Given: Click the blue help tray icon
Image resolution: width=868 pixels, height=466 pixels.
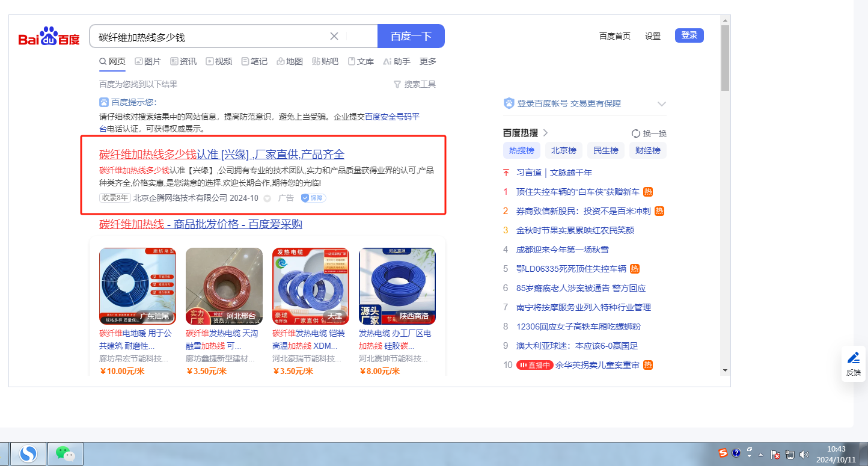Looking at the screenshot, I should pyautogui.click(x=736, y=453).
